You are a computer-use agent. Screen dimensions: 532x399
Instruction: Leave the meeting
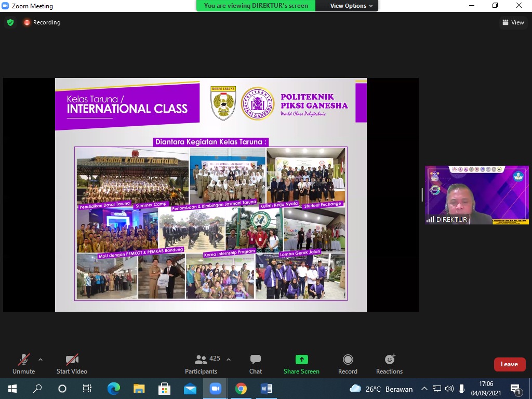coord(510,364)
